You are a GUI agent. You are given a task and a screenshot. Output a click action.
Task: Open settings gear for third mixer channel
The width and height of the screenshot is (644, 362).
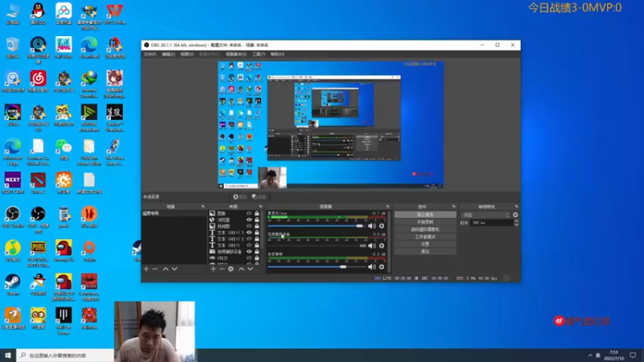click(x=382, y=267)
